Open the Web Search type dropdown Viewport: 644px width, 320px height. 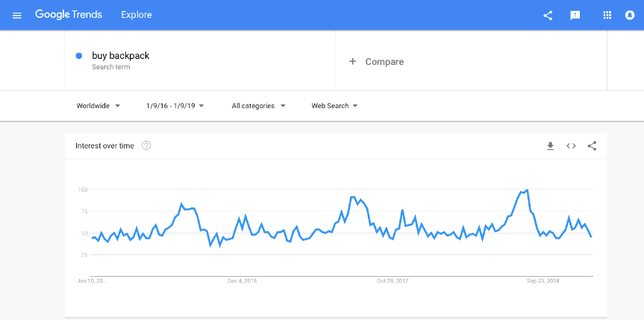(x=334, y=106)
